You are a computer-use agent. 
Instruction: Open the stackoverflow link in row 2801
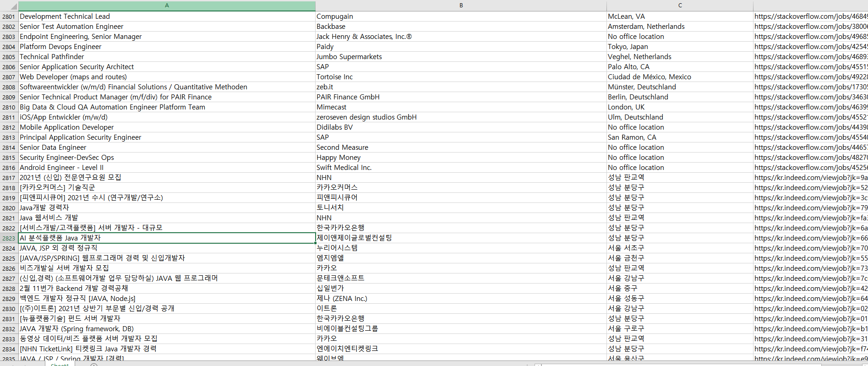click(x=811, y=16)
